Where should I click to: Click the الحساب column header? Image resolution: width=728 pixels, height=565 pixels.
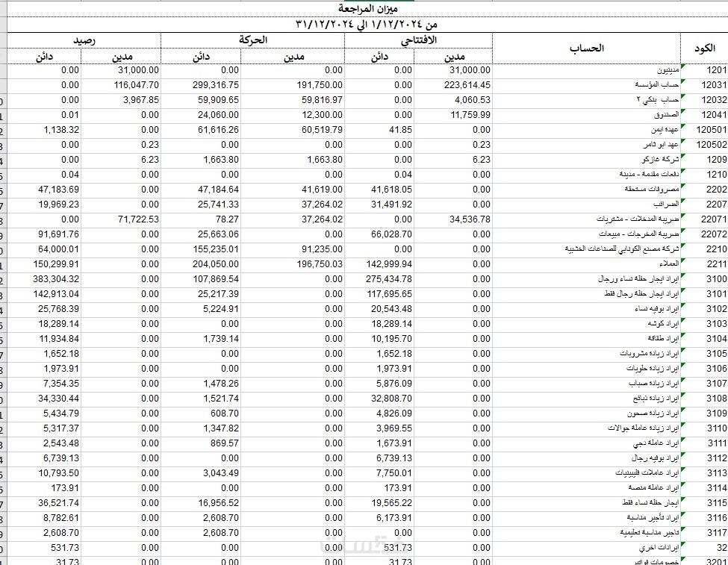click(586, 49)
